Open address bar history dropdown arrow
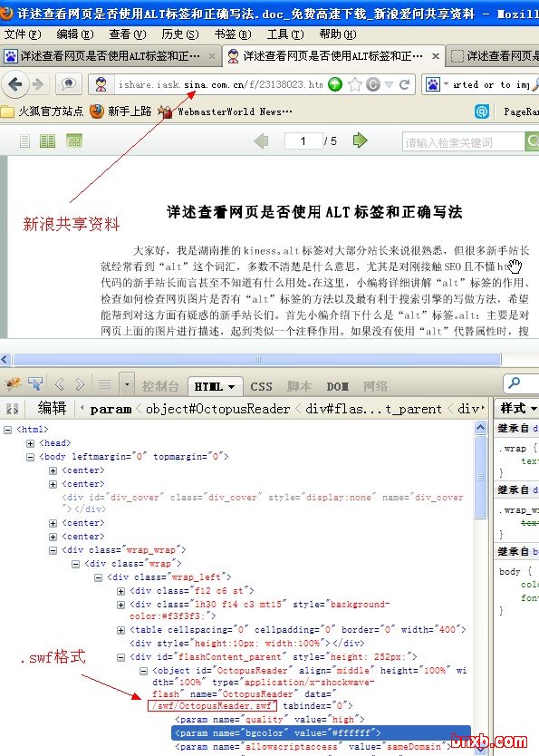 pyautogui.click(x=390, y=85)
